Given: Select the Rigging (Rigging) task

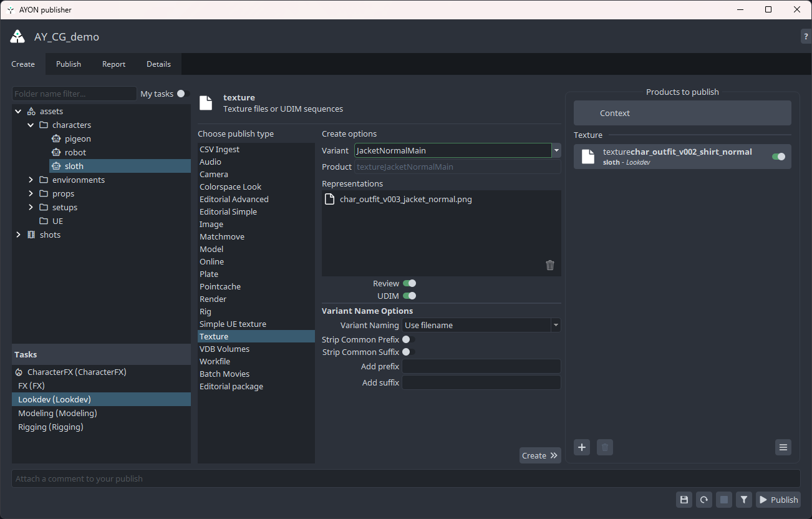Looking at the screenshot, I should point(101,427).
